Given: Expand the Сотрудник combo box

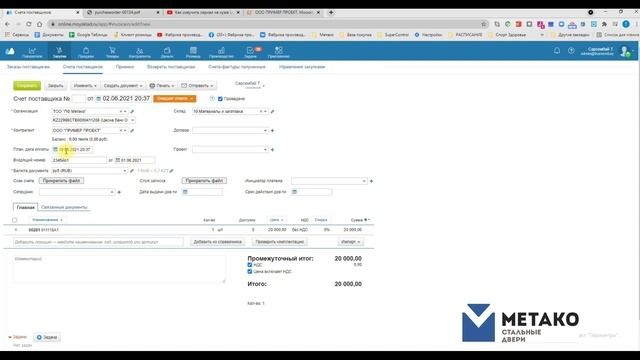Looking at the screenshot, I should pos(112,192).
